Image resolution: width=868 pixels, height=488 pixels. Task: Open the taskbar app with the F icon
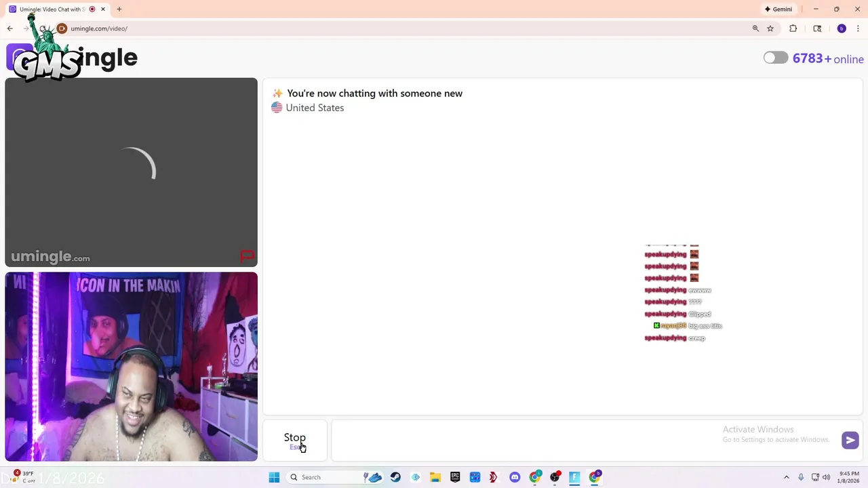(574, 477)
